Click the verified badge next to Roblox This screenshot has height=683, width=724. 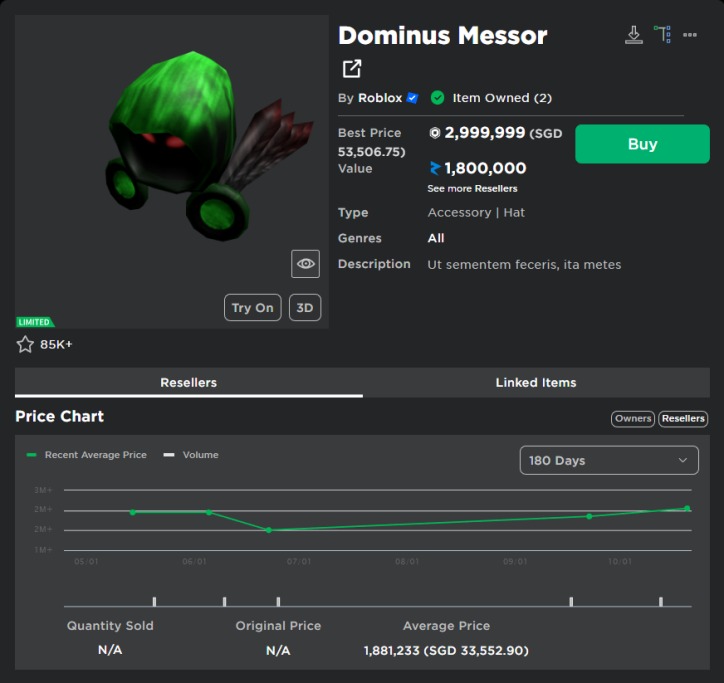412,98
